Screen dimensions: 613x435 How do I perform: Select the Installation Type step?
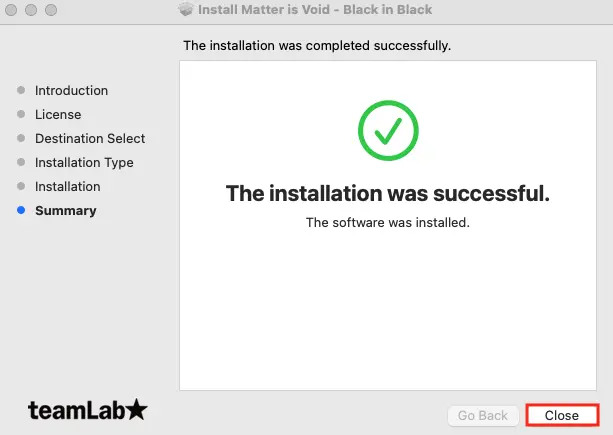point(84,163)
